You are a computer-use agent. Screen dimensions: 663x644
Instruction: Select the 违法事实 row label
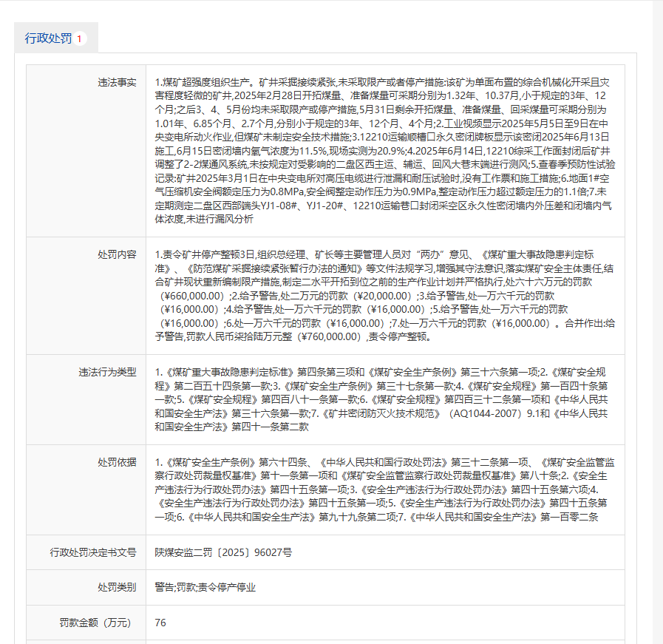[x=117, y=83]
